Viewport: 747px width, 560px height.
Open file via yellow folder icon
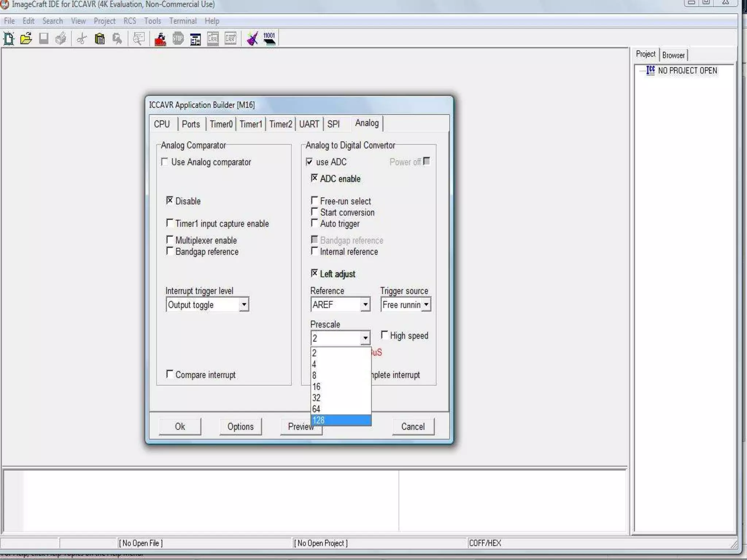coord(26,38)
